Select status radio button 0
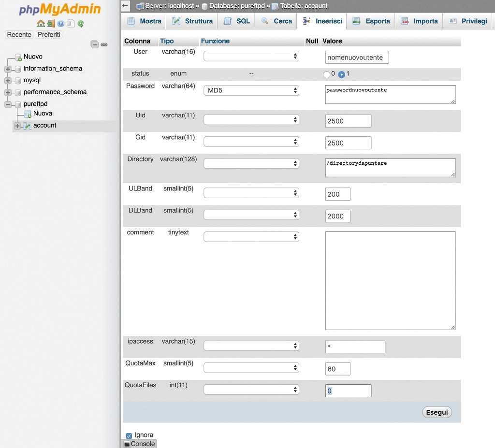Screen dimensions: 495x448 [327, 74]
